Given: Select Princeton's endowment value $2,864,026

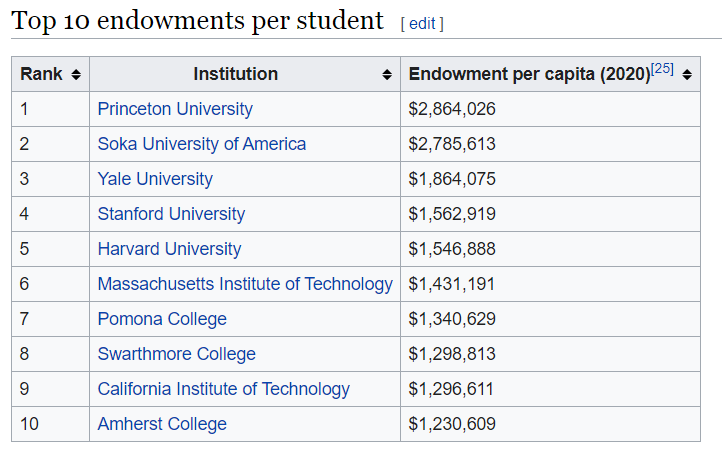Looking at the screenshot, I should [x=452, y=109].
